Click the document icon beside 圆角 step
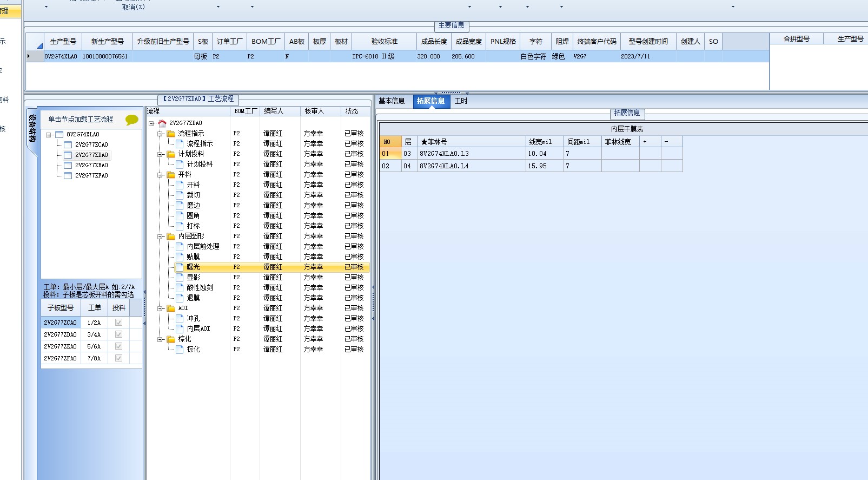The height and width of the screenshot is (480, 868). click(x=180, y=215)
